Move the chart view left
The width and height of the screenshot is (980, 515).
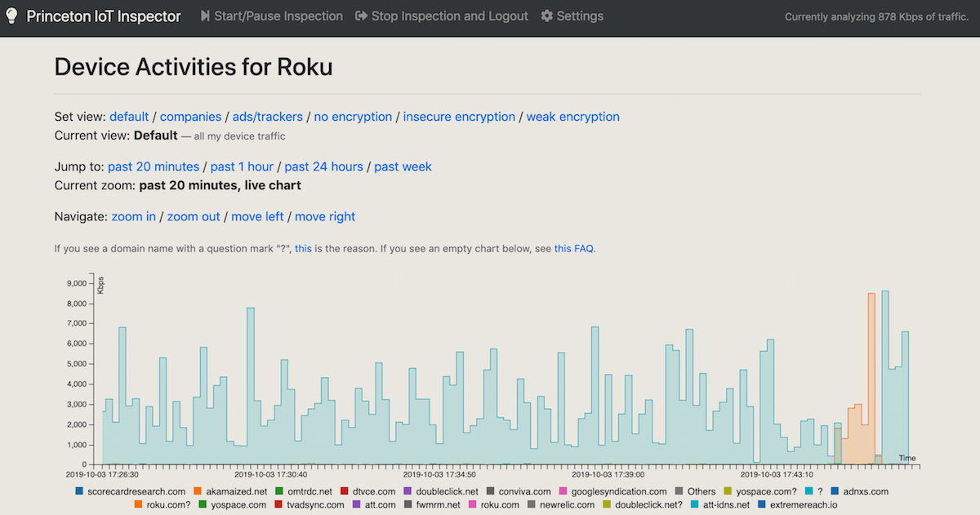(x=257, y=216)
